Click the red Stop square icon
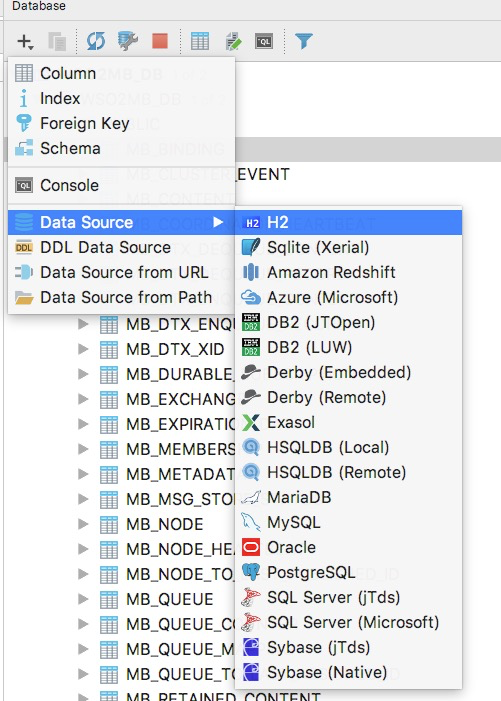Screen dimensions: 501x701 click(x=160, y=42)
